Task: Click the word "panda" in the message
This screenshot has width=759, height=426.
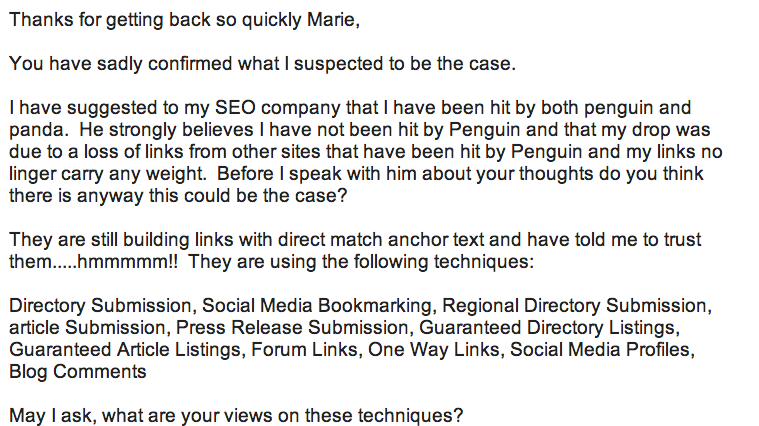Action: (x=35, y=130)
